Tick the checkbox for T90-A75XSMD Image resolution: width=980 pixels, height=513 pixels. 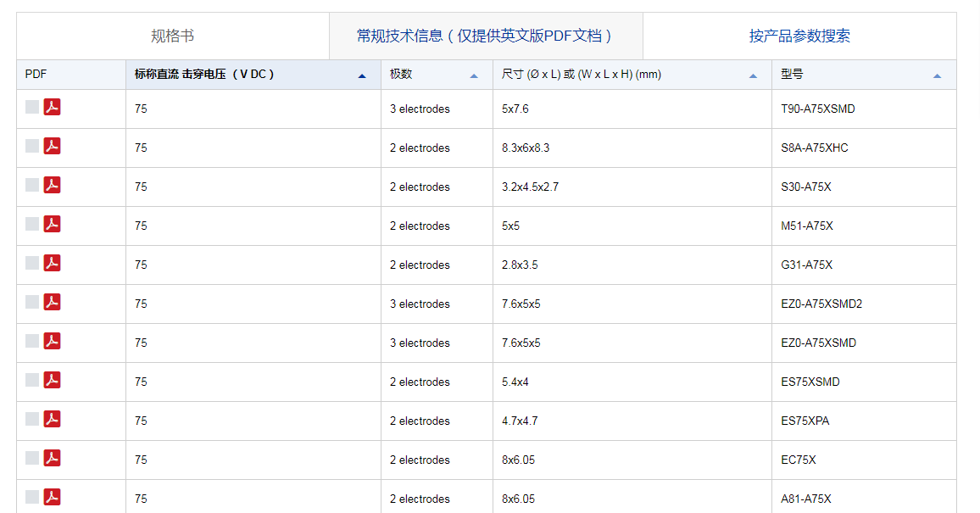[32, 107]
